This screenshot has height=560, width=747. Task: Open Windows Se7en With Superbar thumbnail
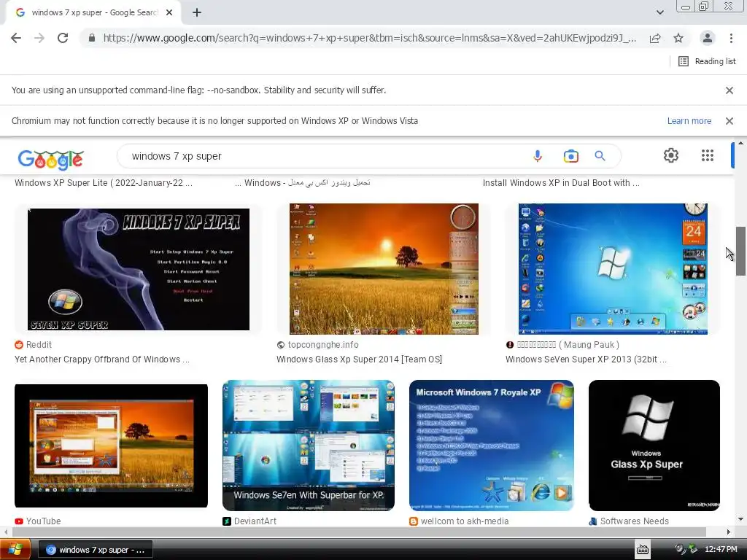click(309, 446)
